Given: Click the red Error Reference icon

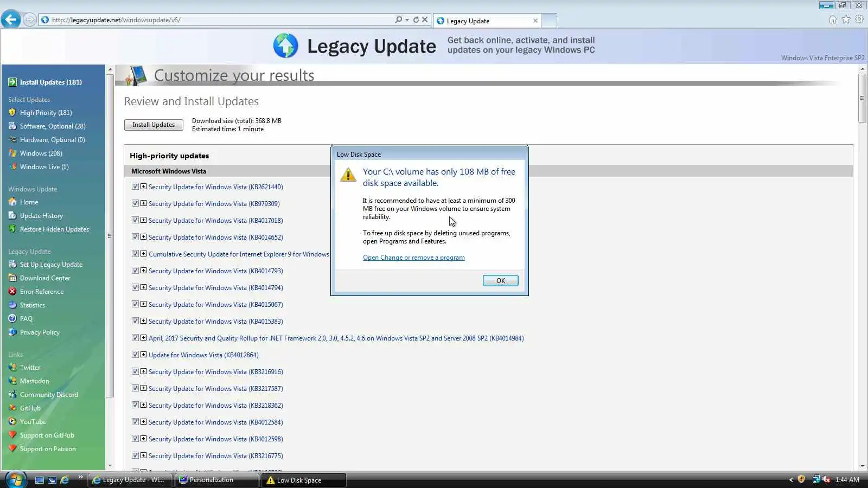Looking at the screenshot, I should pyautogui.click(x=12, y=292).
